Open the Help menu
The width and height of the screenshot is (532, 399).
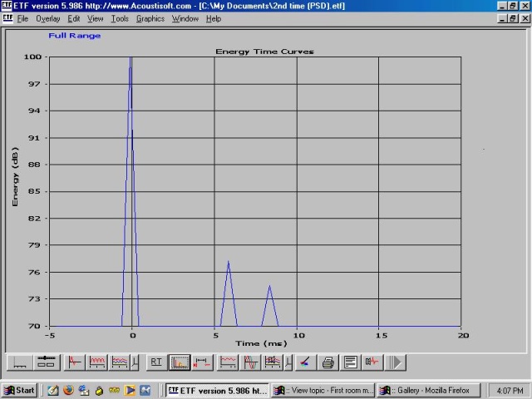214,18
